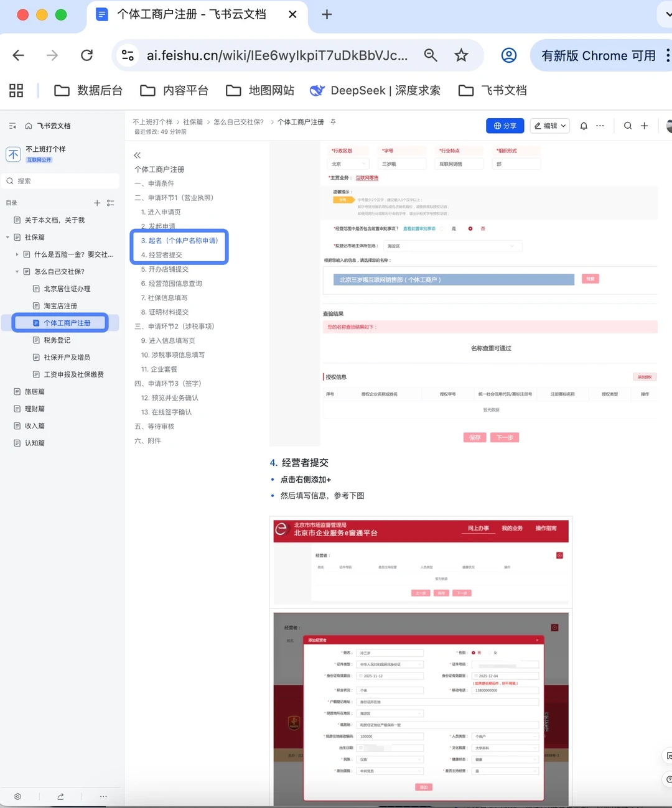Click the sidebar 搜索 field
This screenshot has height=808, width=672.
[x=61, y=181]
